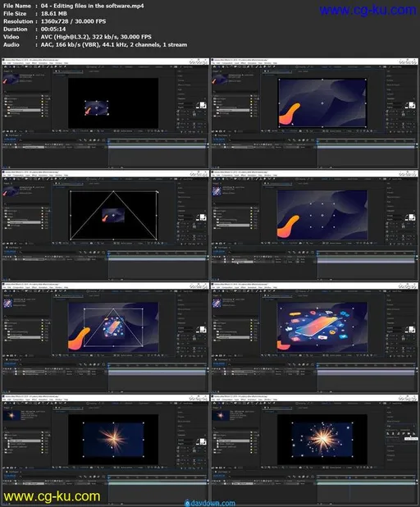The image size is (420, 507).
Task: Open the frame with the large orange-blob background and bounding box
Action: pos(314,112)
